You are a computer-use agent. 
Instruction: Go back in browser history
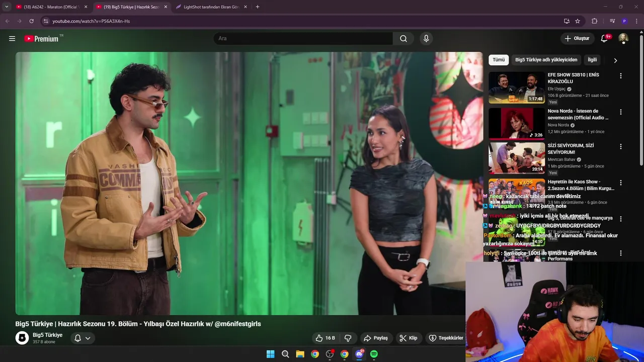click(7, 21)
